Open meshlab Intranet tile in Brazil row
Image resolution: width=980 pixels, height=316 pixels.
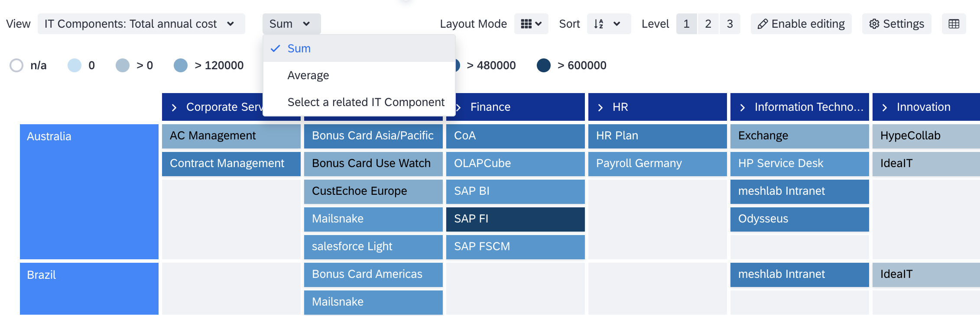[800, 274]
